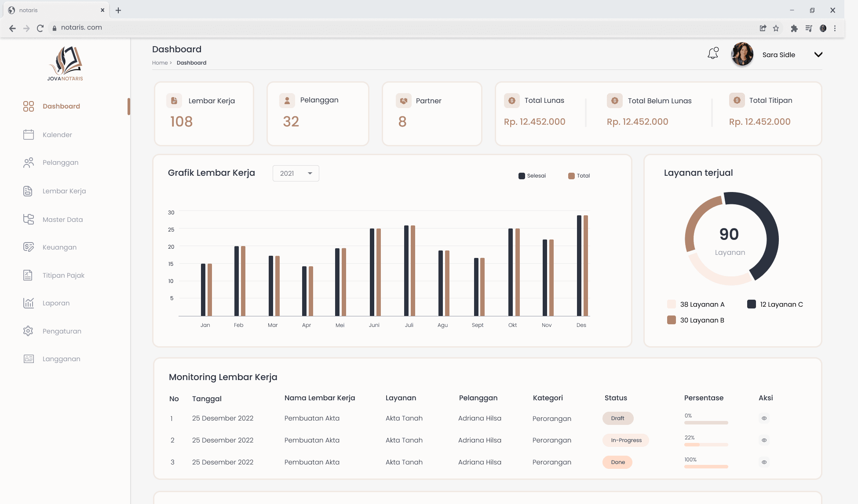View details of the In-Progress row
Viewport: 858px width, 504px height.
coord(764,440)
